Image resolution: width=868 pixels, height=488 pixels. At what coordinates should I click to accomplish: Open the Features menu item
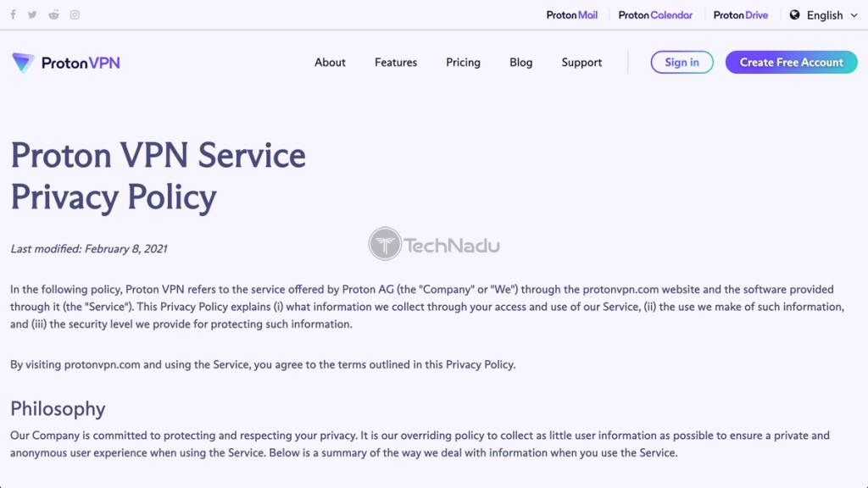tap(396, 63)
